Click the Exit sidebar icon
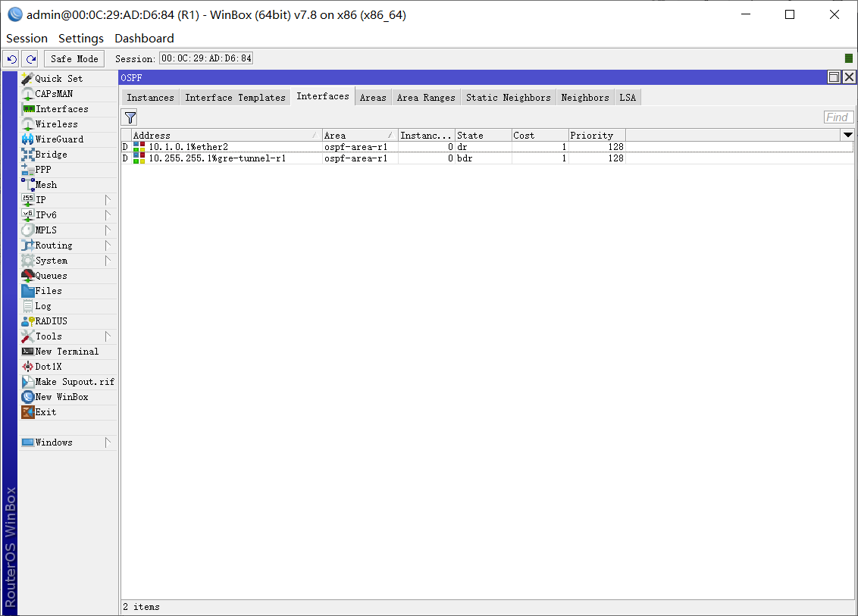The height and width of the screenshot is (616, 858). (27, 412)
